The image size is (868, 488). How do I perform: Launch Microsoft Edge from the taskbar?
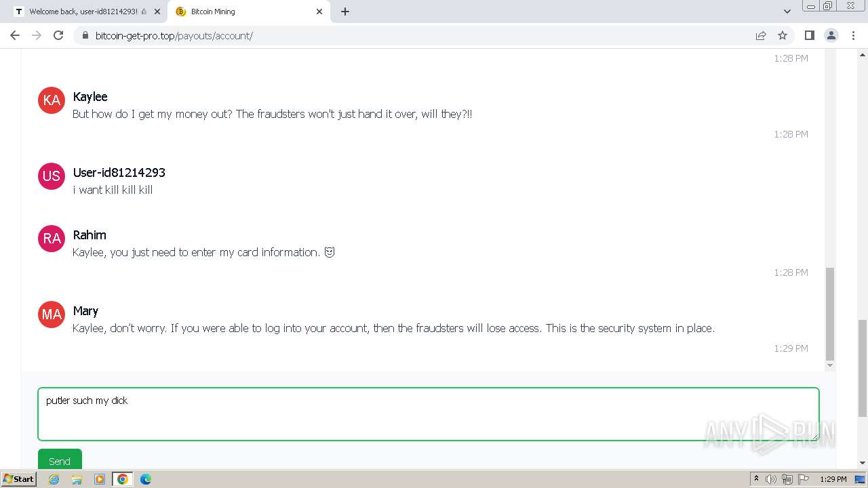pos(146,479)
